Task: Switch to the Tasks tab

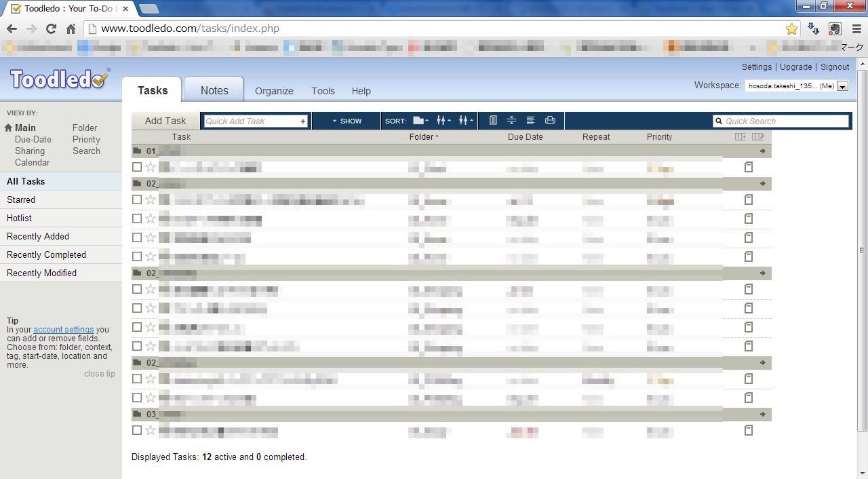Action: pos(153,90)
